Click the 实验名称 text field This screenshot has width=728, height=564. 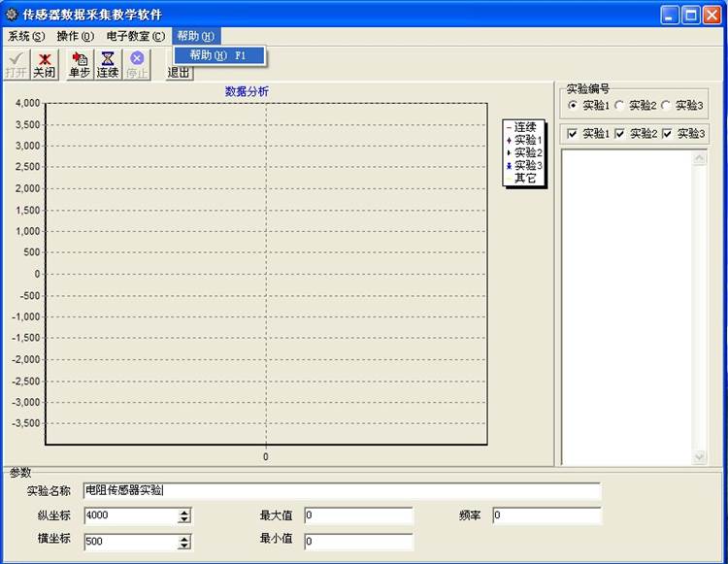(x=341, y=490)
